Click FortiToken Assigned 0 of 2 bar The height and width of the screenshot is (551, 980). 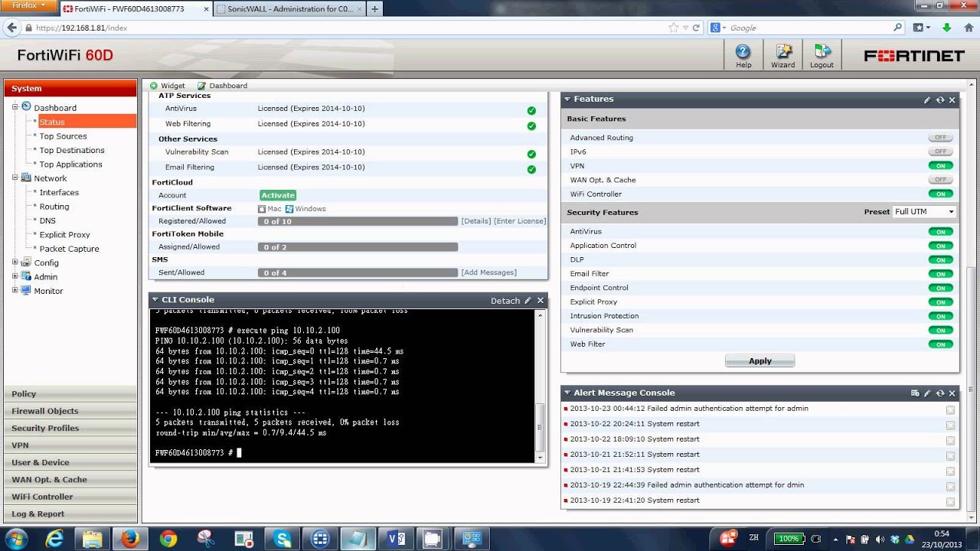pos(358,247)
